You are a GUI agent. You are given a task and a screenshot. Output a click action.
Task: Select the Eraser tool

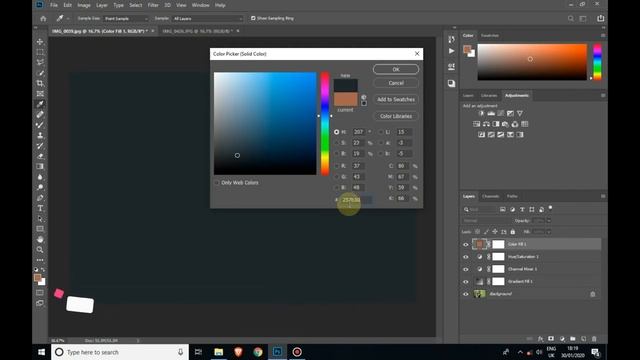coord(40,156)
